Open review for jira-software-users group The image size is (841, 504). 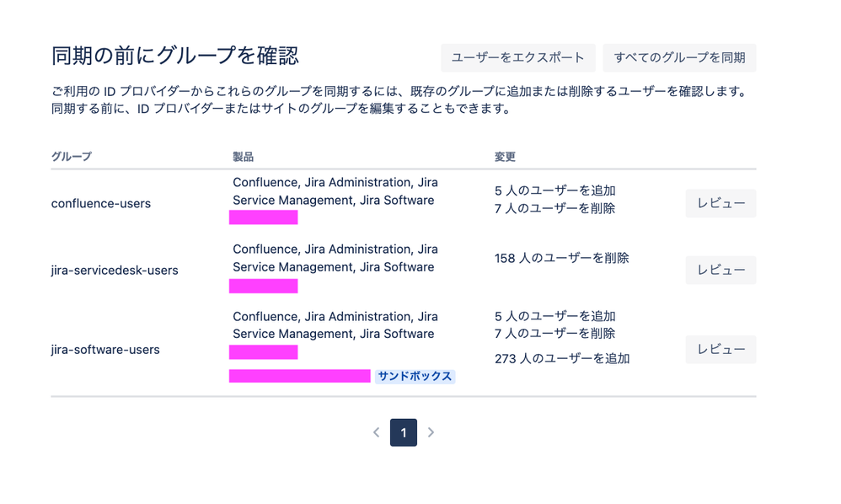coord(720,350)
